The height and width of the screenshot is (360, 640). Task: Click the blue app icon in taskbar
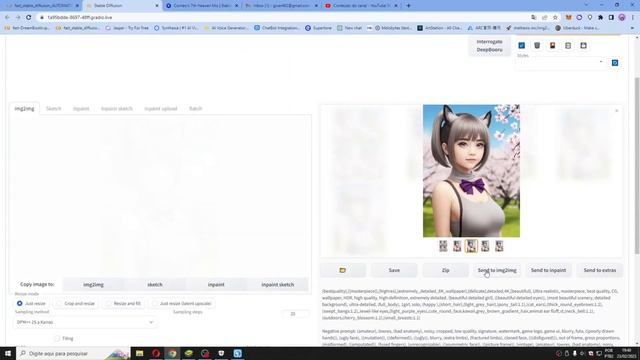point(238,353)
